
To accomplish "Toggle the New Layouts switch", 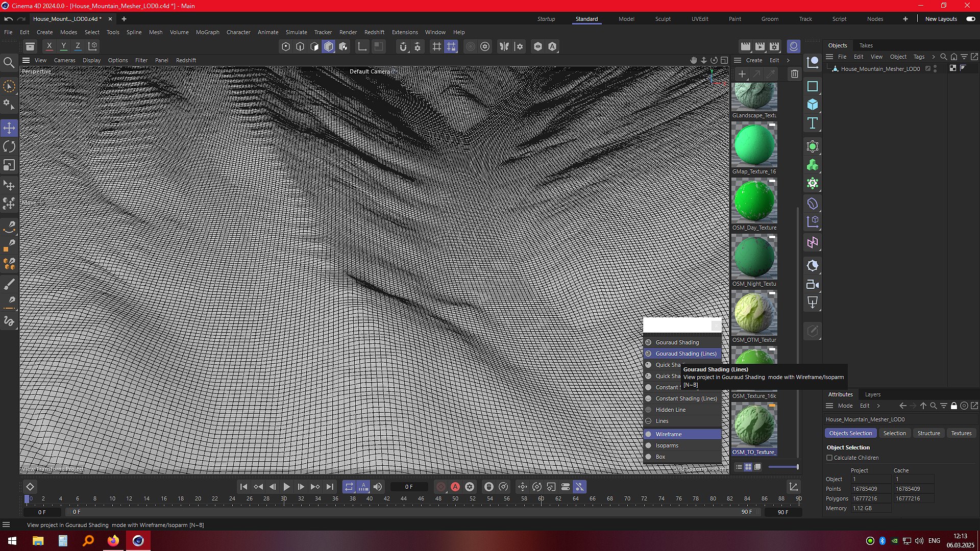I will tap(970, 19).
